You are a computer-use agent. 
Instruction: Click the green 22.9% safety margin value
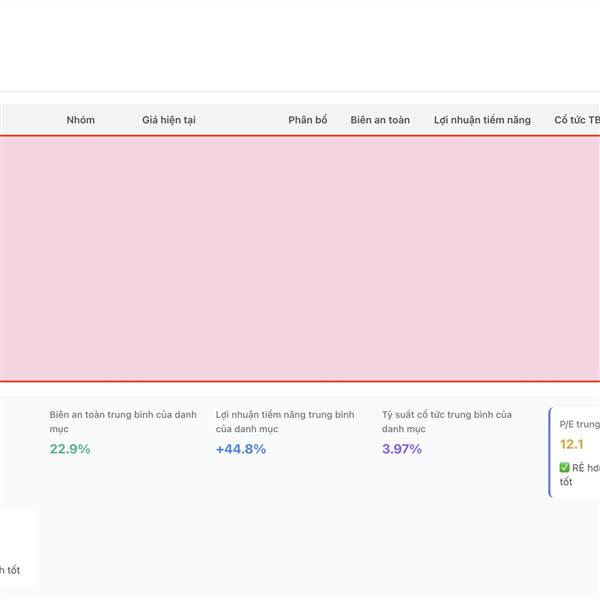[x=70, y=449]
